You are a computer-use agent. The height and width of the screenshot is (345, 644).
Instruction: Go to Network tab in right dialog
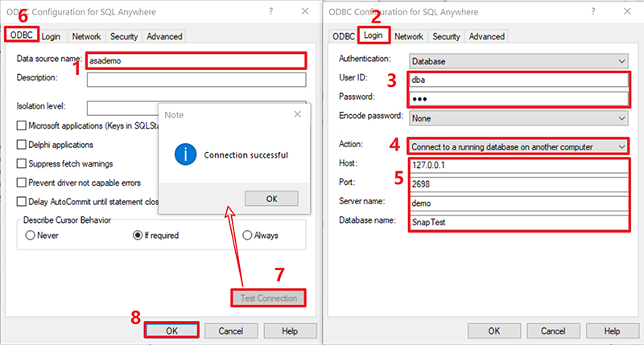(x=409, y=36)
